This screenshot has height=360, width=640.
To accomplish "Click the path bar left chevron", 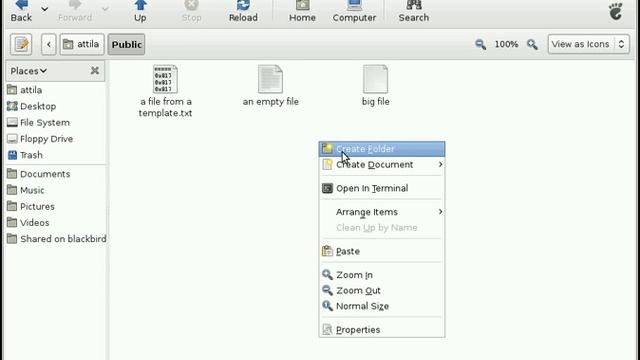I will click(49, 44).
